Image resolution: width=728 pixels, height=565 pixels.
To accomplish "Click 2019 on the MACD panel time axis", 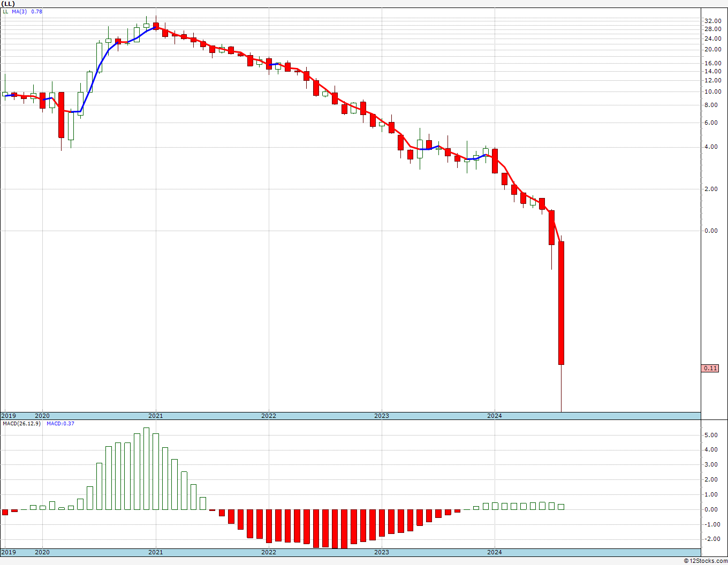I will coord(8,552).
